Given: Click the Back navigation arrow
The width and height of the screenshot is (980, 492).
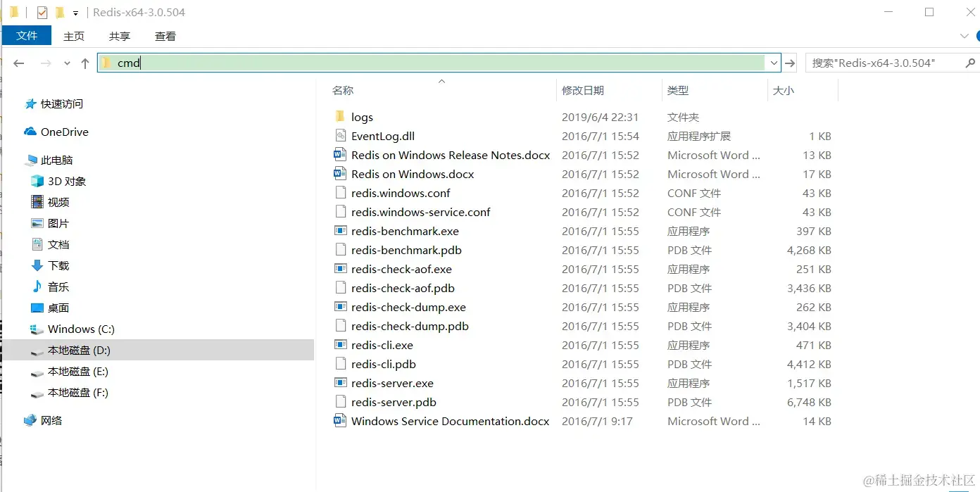Looking at the screenshot, I should tap(19, 63).
